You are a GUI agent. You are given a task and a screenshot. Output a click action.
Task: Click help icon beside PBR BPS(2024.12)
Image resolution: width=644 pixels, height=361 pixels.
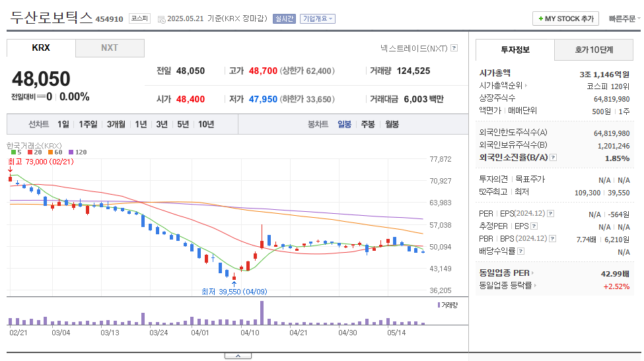[553, 239]
